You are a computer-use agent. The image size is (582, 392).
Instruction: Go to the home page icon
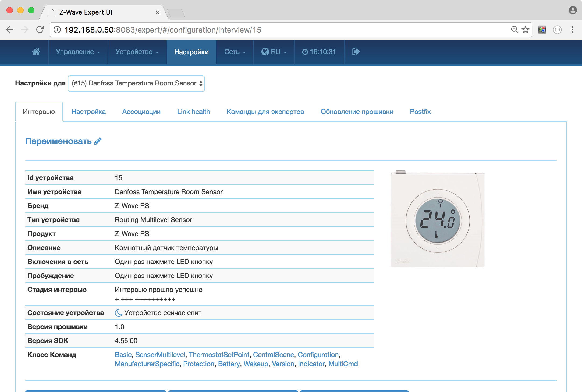point(36,52)
